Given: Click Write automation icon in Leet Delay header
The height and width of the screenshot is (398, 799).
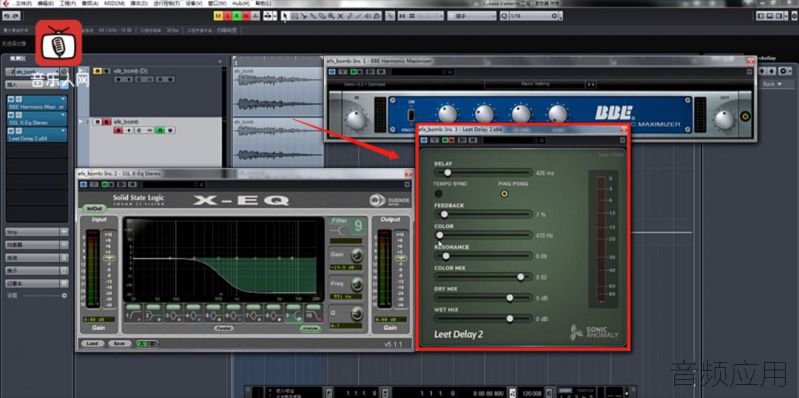Looking at the screenshot, I should click(451, 140).
